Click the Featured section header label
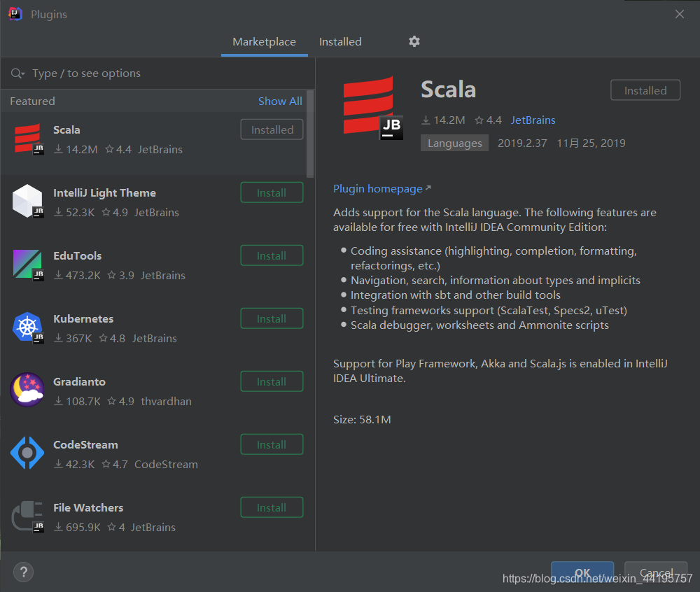The height and width of the screenshot is (592, 700). pos(32,101)
